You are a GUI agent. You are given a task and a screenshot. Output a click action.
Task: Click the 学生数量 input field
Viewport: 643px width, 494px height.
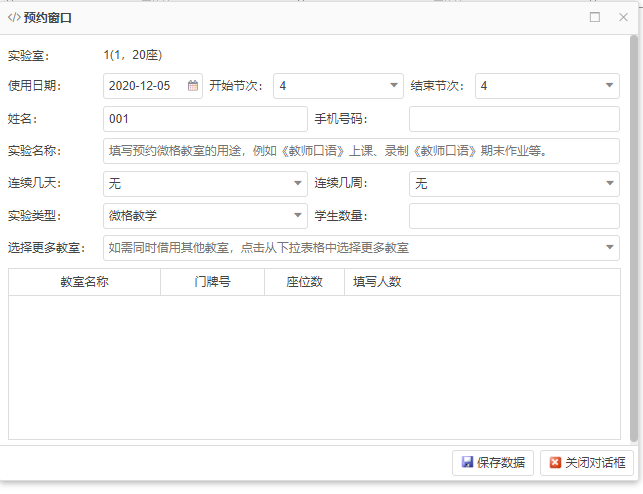(x=514, y=215)
